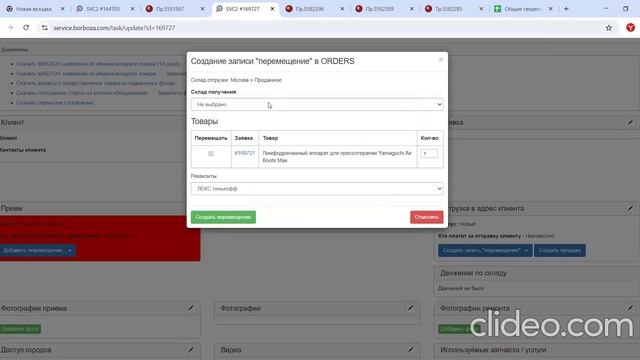640x360 pixels.
Task: Edit Фотографии ремонта with pencil icon
Action: click(630, 308)
